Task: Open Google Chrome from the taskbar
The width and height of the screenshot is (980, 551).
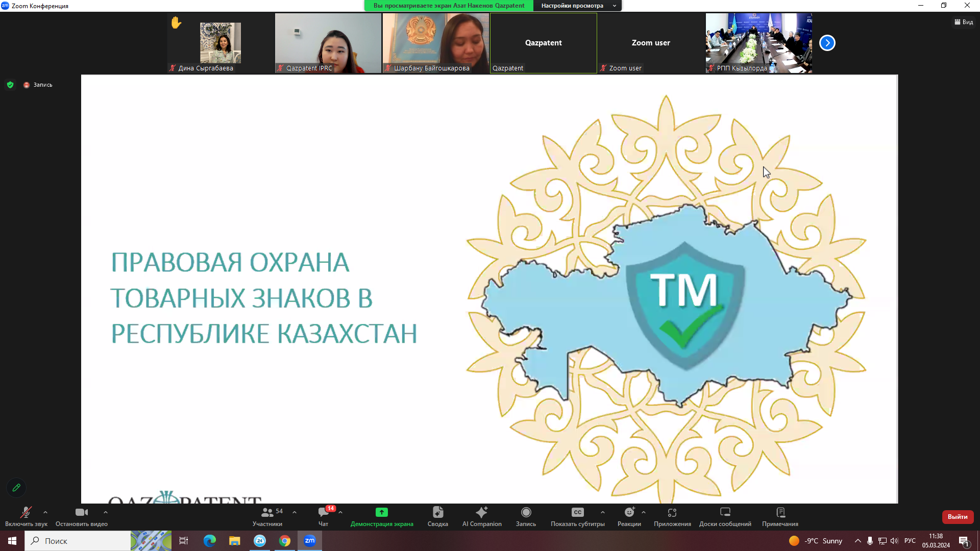Action: (285, 541)
